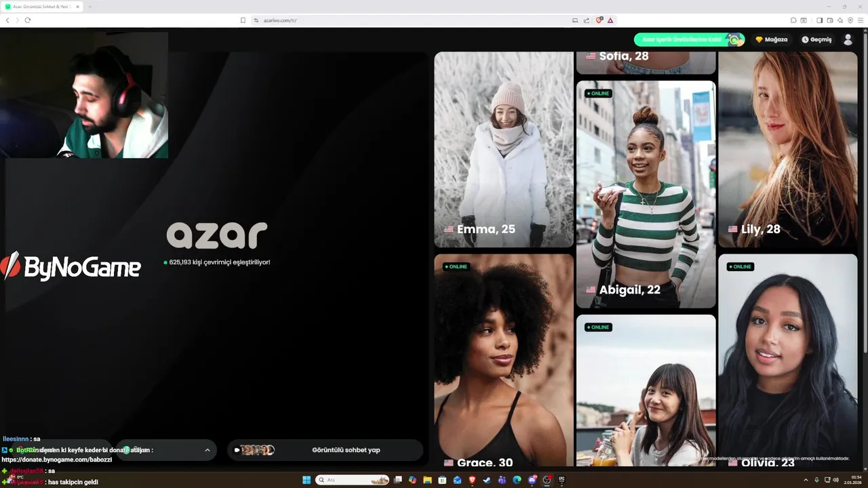The height and width of the screenshot is (488, 868).
Task: Click the taskbar Ara search box
Action: [353, 480]
